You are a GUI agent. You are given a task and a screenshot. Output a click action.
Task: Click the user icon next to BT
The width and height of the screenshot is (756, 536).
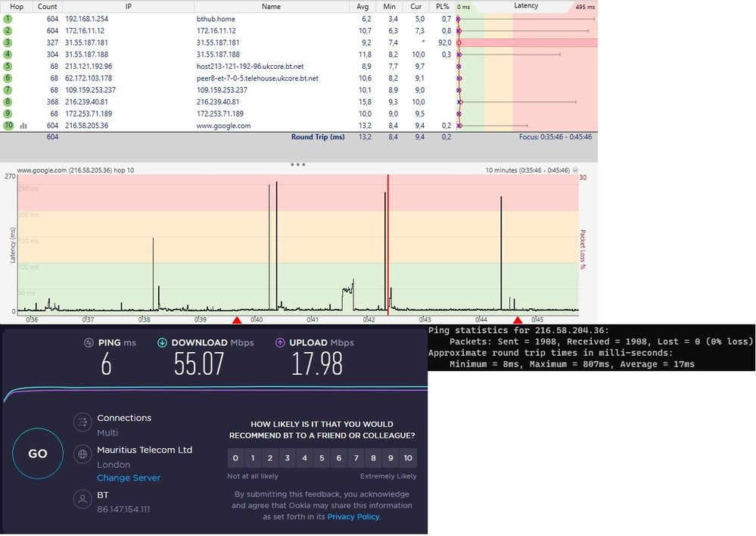pyautogui.click(x=82, y=498)
